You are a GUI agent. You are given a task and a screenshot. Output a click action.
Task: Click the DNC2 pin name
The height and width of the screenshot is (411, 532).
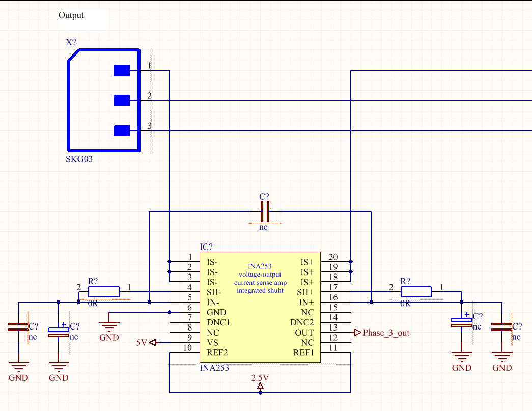(x=302, y=322)
